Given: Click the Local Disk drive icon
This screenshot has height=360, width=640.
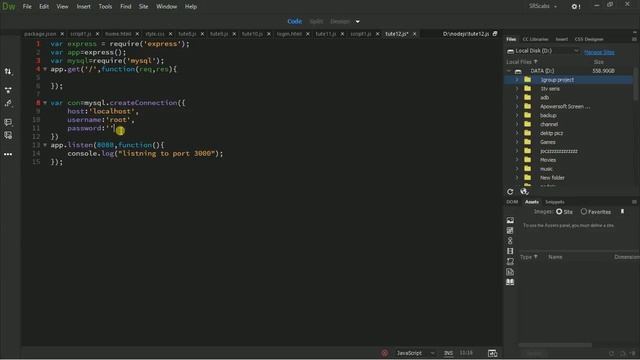Looking at the screenshot, I should pos(510,51).
